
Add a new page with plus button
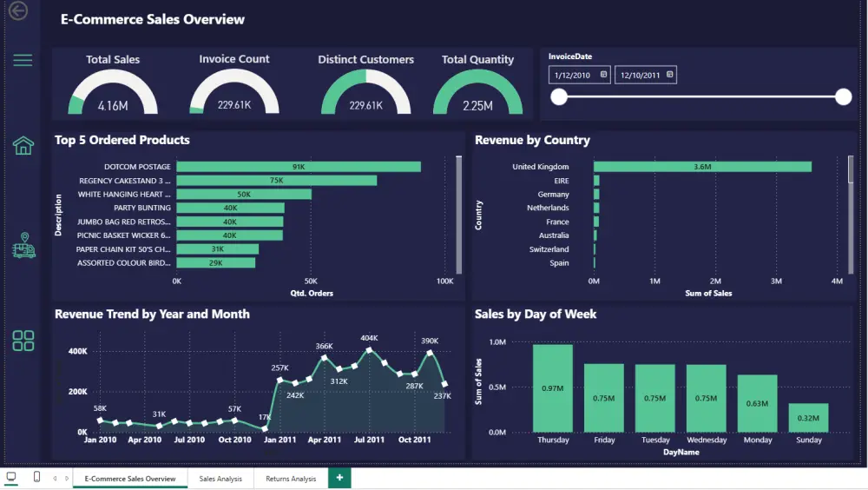pyautogui.click(x=339, y=478)
